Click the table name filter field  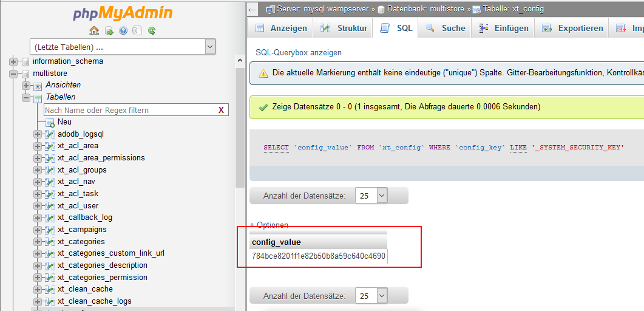tap(130, 110)
